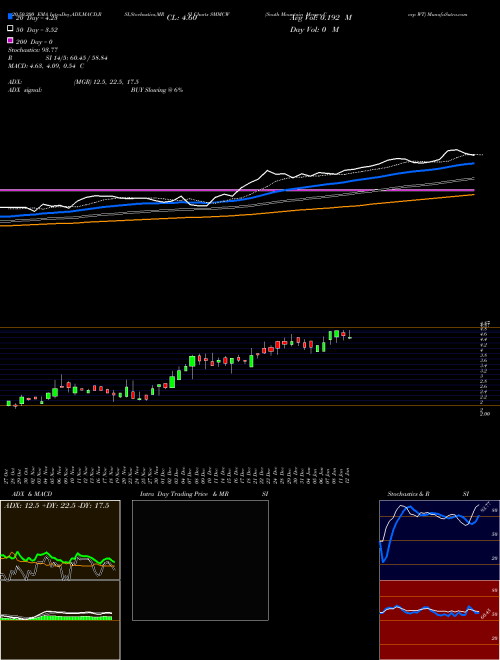Screen dimensions: 500x660
Task: Click the 'ADX: 12.5 +DY: 22.5 -DY: 17.5' readout
Action: coord(57,506)
